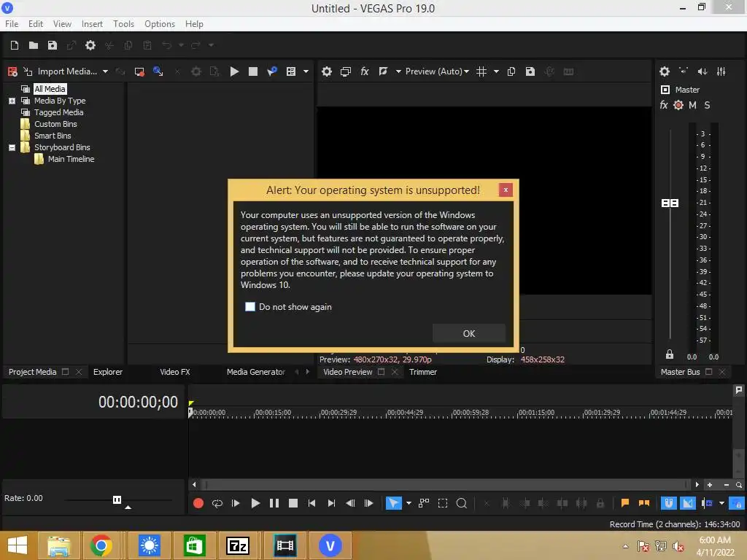747x560 pixels.
Task: Select the Normal Edit tool
Action: [x=393, y=503]
